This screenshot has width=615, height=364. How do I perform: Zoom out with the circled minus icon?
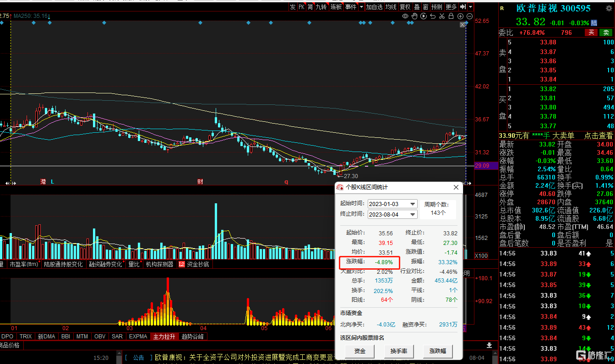coord(469,16)
